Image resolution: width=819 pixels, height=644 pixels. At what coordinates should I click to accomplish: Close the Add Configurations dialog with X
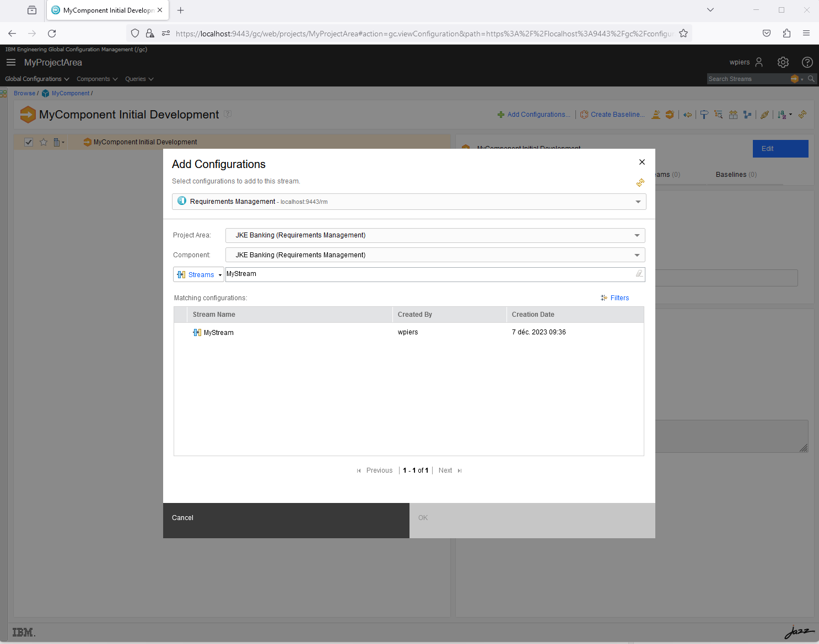(642, 162)
